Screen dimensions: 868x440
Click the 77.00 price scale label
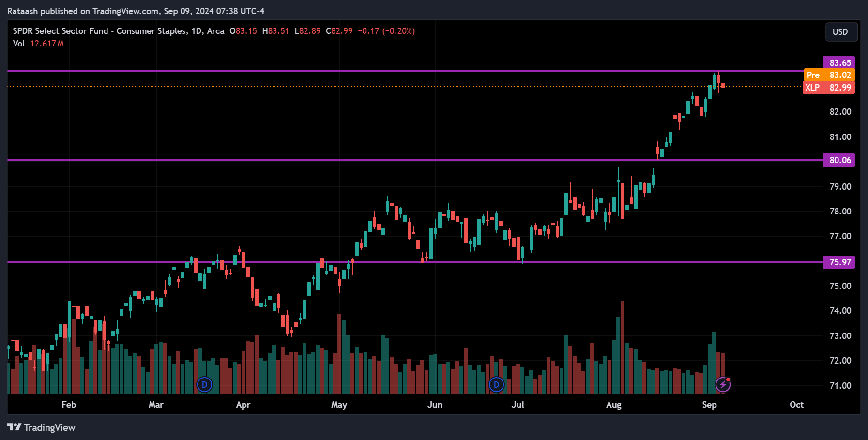pos(840,236)
